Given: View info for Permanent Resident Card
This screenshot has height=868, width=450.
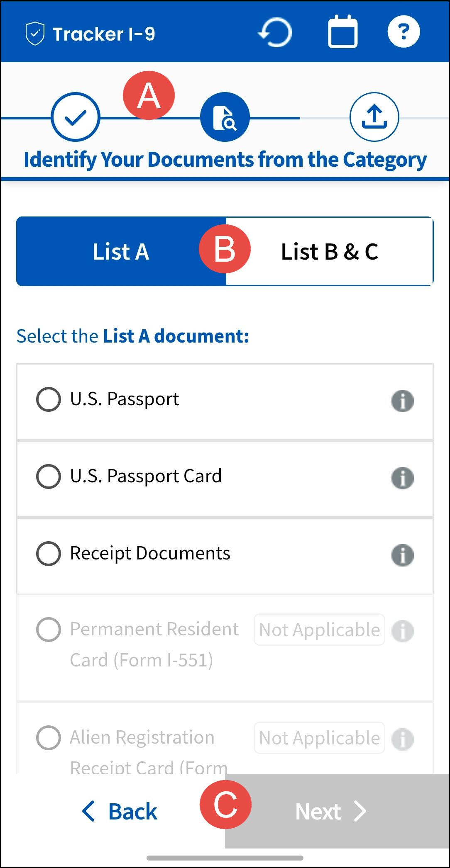Looking at the screenshot, I should click(x=402, y=631).
